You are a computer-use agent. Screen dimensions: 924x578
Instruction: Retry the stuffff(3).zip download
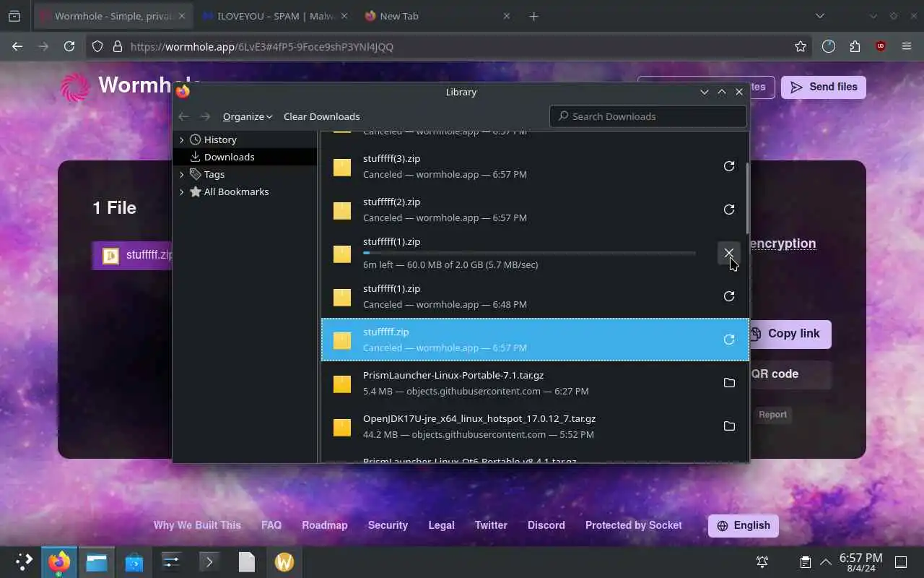pyautogui.click(x=729, y=166)
